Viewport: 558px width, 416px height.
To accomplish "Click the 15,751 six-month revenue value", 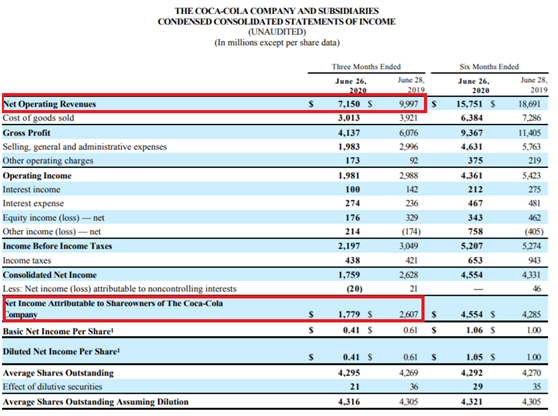I will tap(469, 104).
